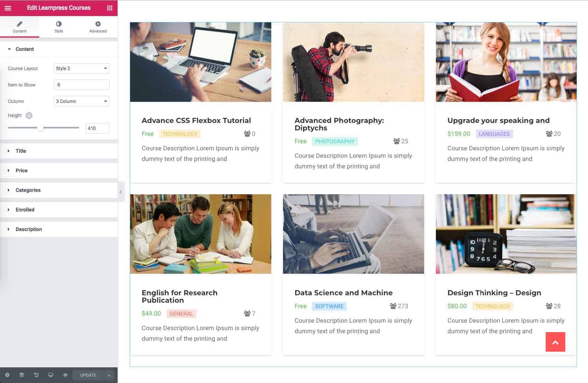Open the Elementor hamburger menu
The height and width of the screenshot is (383, 588).
(8, 8)
